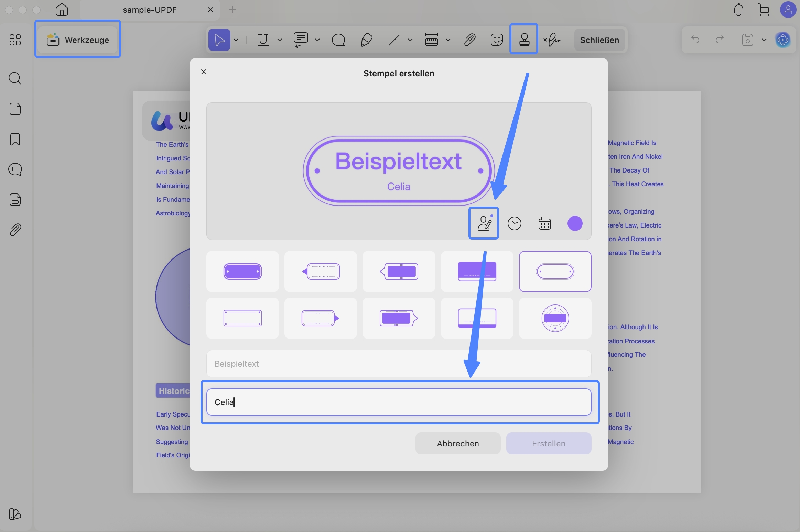Select the pencil drawing tool
This screenshot has width=800, height=532.
(x=366, y=40)
